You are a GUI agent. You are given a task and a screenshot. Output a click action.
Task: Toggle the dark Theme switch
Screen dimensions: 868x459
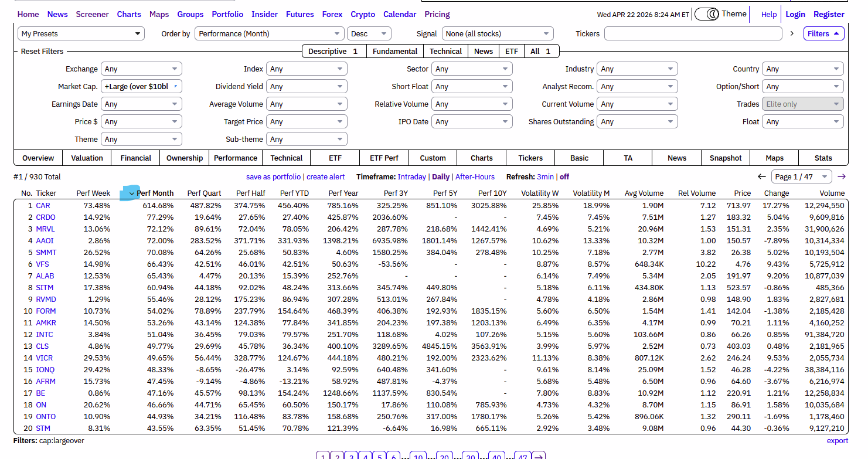point(707,14)
